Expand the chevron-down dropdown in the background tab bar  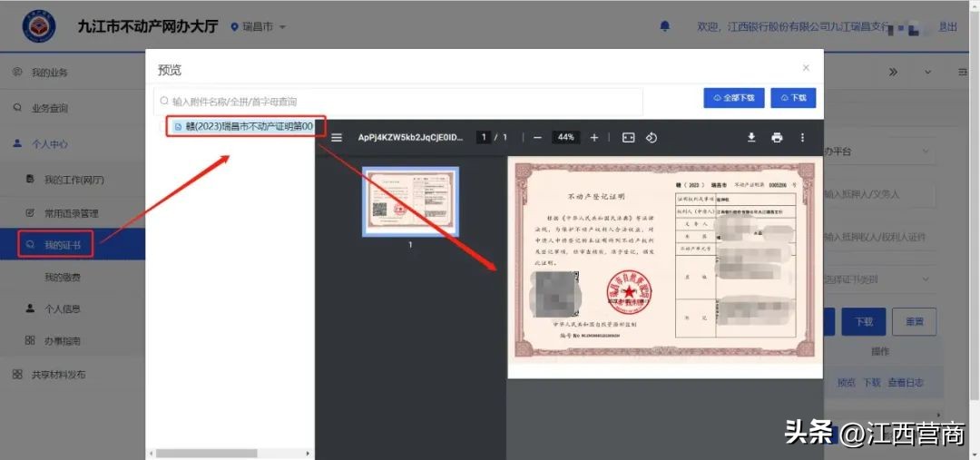(x=927, y=73)
